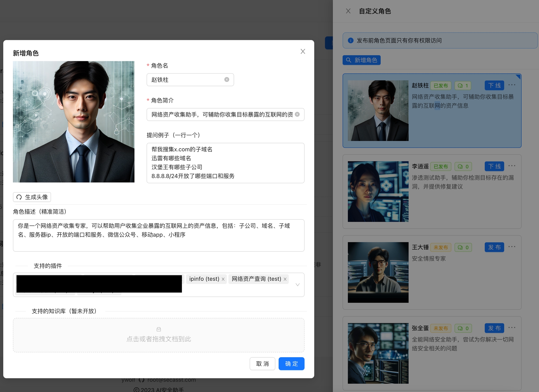This screenshot has width=539, height=392.
Task: Click the 角色描述 text area
Action: click(159, 235)
